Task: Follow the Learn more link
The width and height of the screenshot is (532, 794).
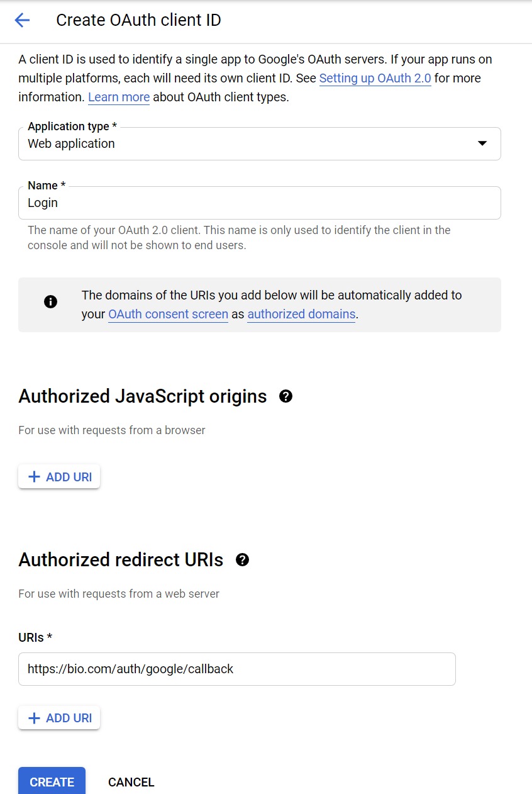Action: [x=119, y=98]
